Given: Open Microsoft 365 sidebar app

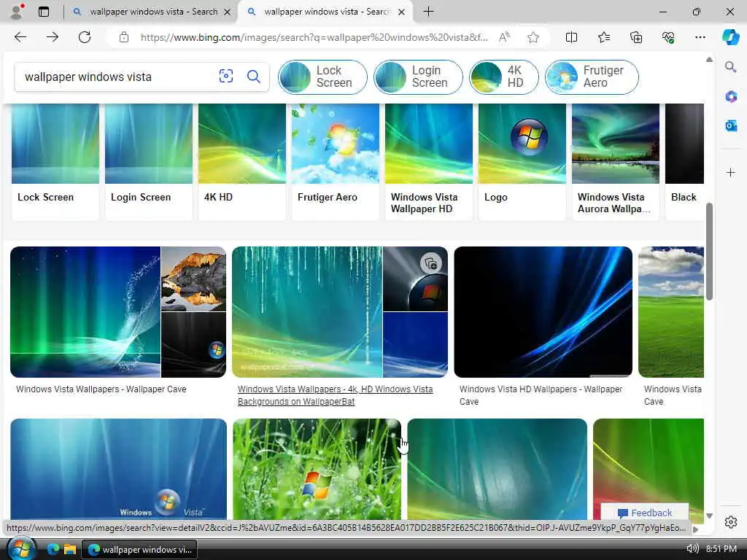Looking at the screenshot, I should (730, 96).
